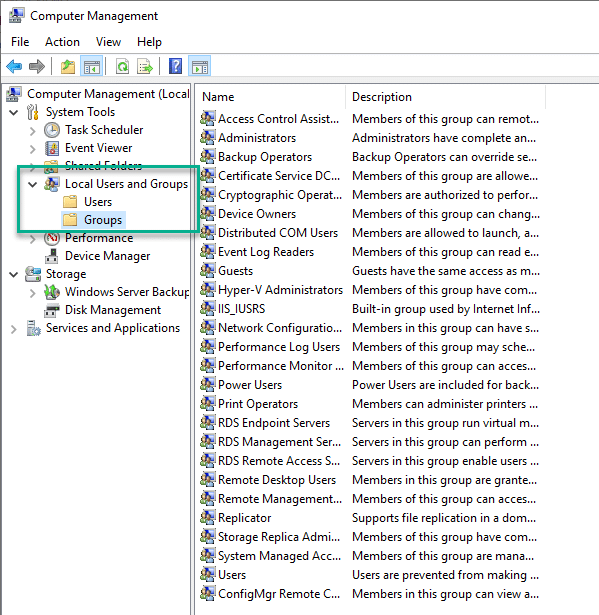Expand the Task Scheduler node
This screenshot has height=615, width=599.
pos(33,130)
